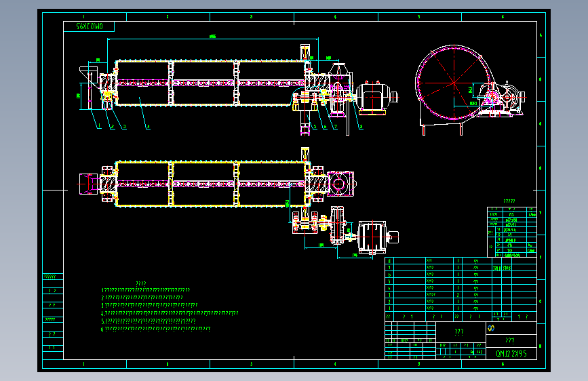The width and height of the screenshot is (588, 381).
Task: Select part callout number 7 under top view
Action: pyautogui.click(x=336, y=127)
